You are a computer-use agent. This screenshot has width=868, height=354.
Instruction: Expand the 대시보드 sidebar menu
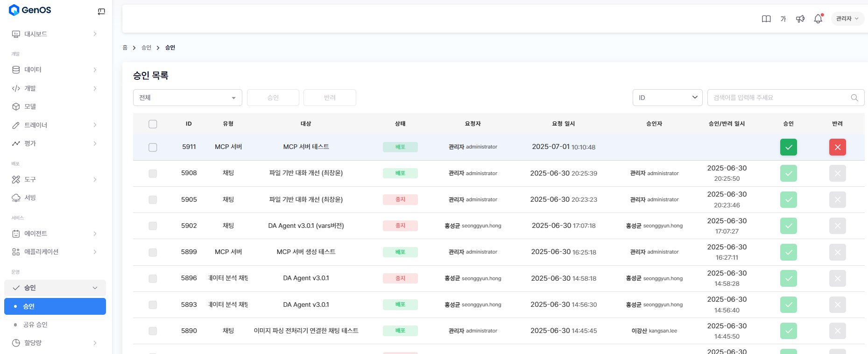[x=55, y=34]
